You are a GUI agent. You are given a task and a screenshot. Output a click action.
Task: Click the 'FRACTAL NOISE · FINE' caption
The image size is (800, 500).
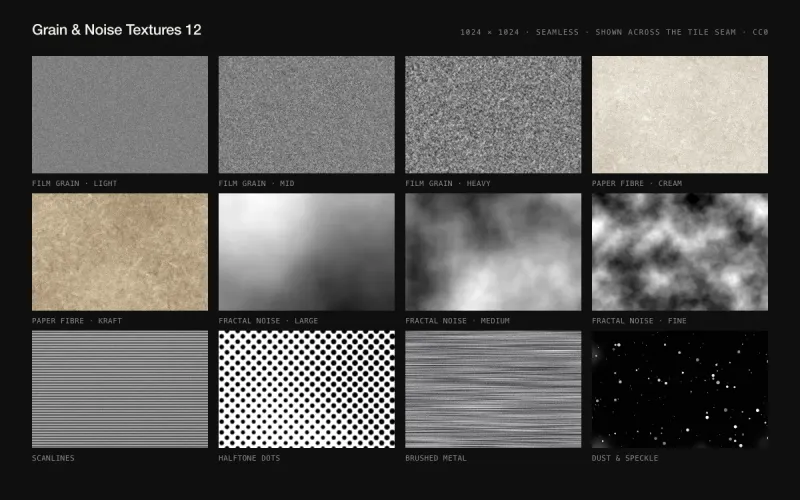click(639, 321)
